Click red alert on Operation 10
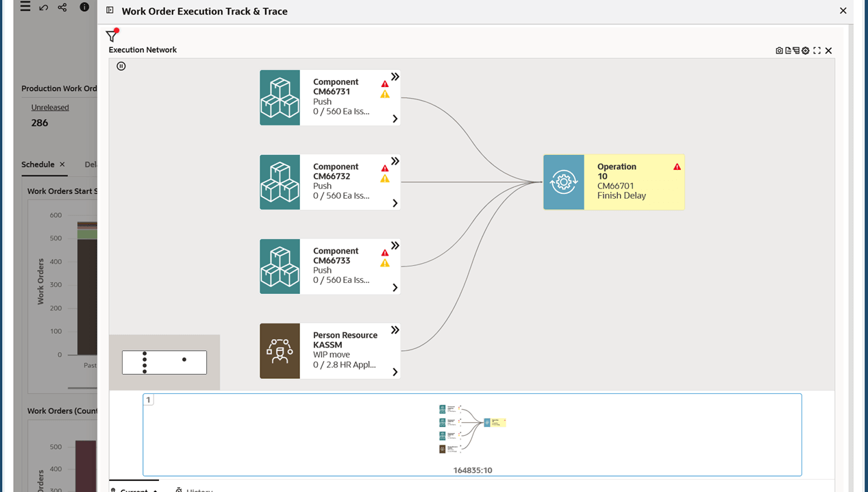The height and width of the screenshot is (492, 868). pos(677,167)
